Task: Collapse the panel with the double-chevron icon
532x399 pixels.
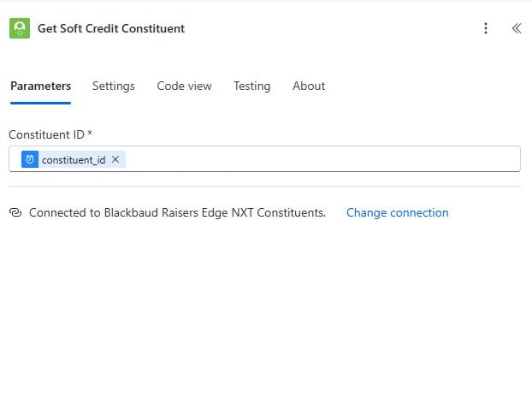Action: (517, 28)
